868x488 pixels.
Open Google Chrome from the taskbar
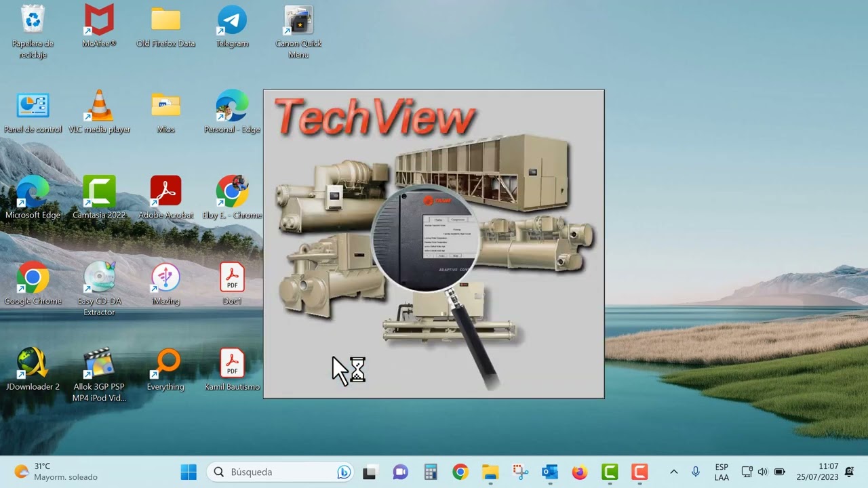[x=460, y=472]
